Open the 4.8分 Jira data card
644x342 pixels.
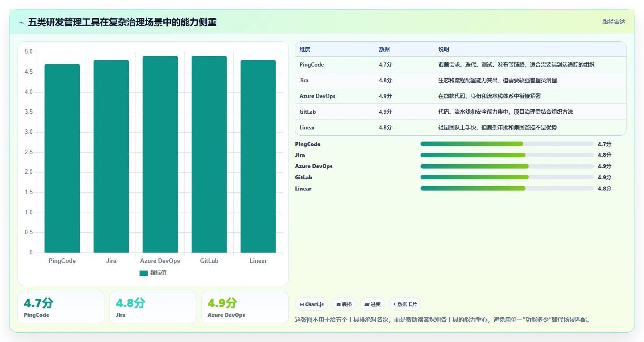[153, 307]
